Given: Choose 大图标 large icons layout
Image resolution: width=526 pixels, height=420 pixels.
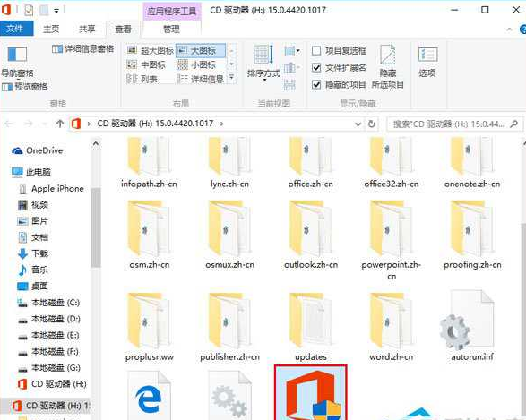Looking at the screenshot, I should click(x=201, y=51).
